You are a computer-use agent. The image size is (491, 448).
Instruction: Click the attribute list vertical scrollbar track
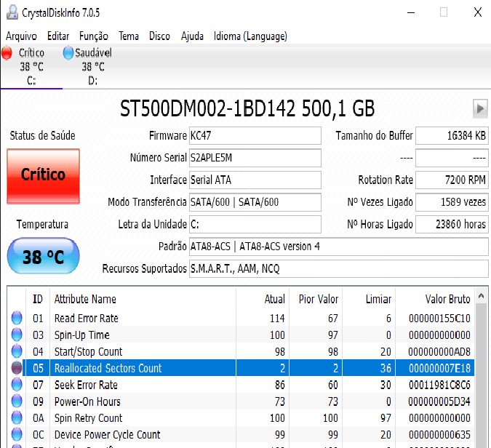[x=482, y=376]
